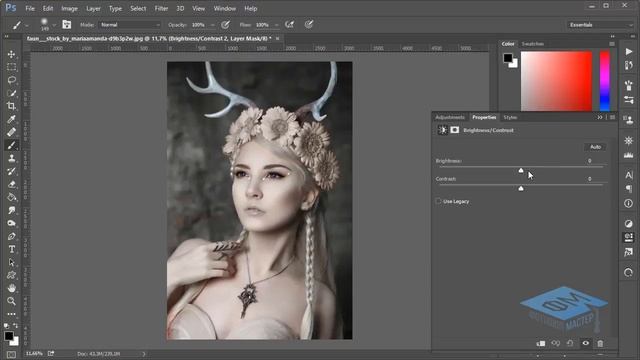Screen dimensions: 640x360
Task: Toggle pressure for opacity button
Action: 225,25
